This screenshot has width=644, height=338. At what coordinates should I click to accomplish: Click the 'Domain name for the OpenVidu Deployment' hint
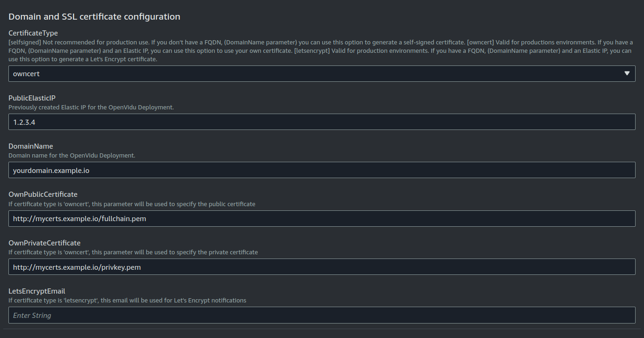[72, 156]
